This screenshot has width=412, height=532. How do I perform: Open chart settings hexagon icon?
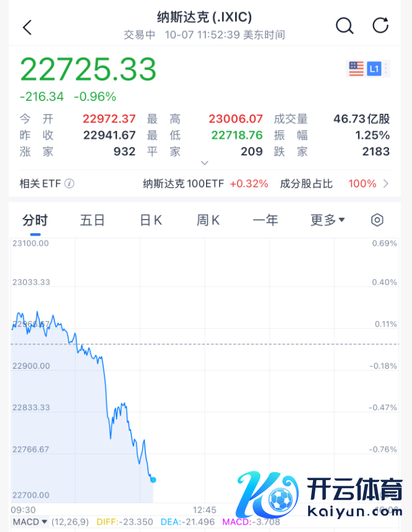377,220
